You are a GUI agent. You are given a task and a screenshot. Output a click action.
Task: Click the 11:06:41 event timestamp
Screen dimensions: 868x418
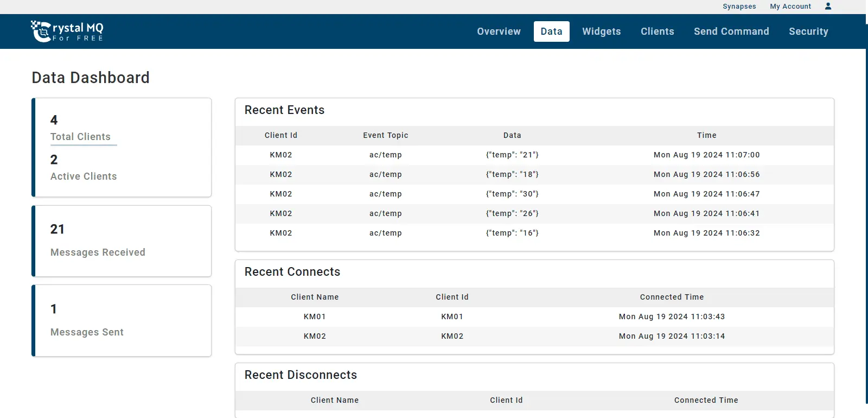point(707,213)
